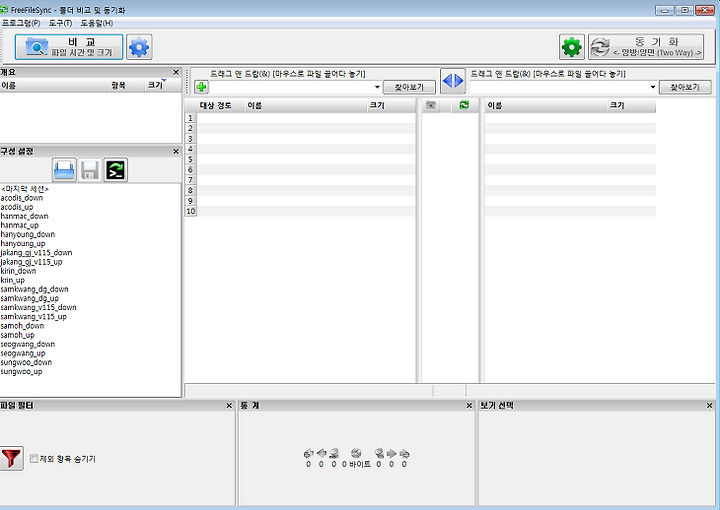Viewport: 720px width, 510px height.
Task: Select hanmac_down configuration
Action: pos(24,216)
